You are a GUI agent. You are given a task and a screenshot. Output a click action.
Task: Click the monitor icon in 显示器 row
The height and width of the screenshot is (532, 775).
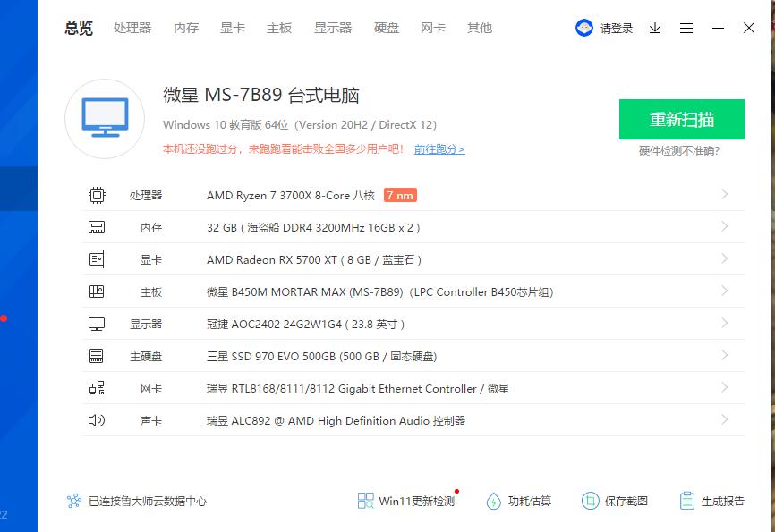click(97, 324)
